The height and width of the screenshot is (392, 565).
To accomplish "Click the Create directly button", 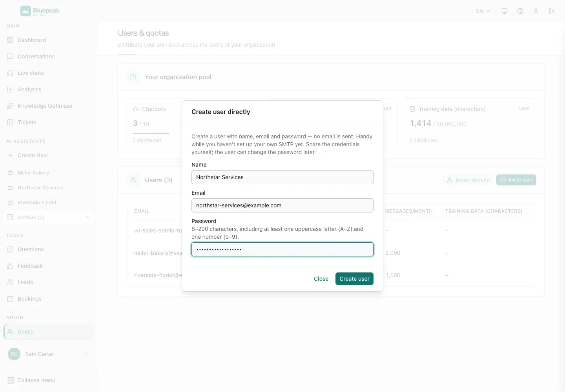I will click(468, 180).
